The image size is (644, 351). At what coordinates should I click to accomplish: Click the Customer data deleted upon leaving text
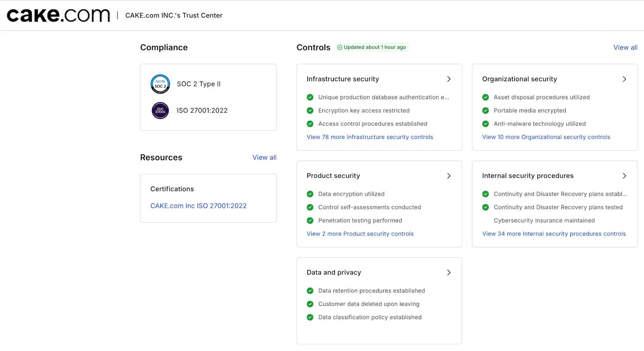[x=369, y=304]
